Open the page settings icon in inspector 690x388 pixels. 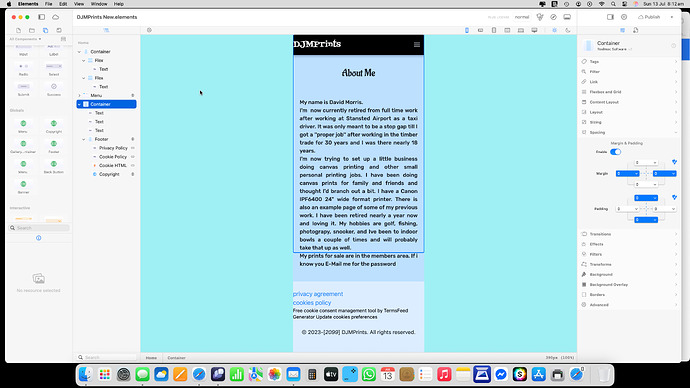click(x=636, y=30)
